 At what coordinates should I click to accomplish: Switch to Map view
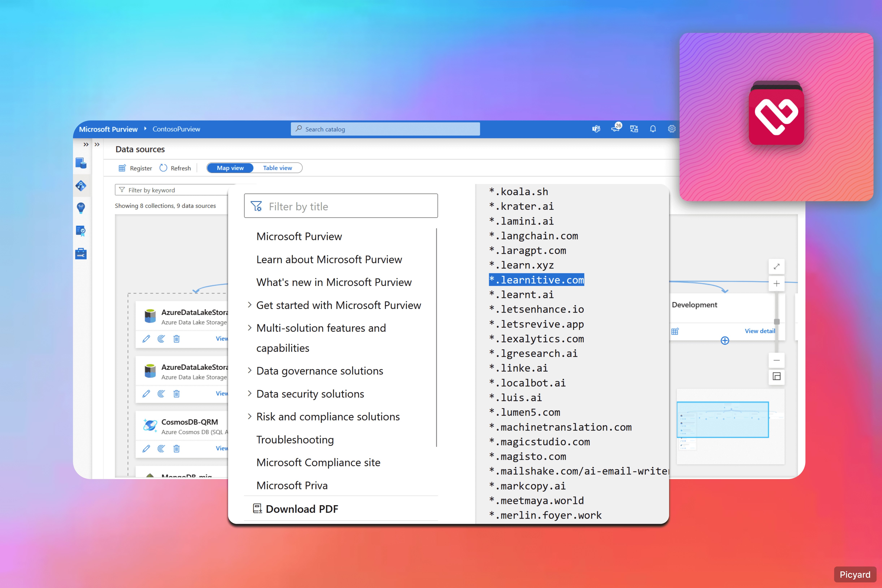tap(230, 168)
